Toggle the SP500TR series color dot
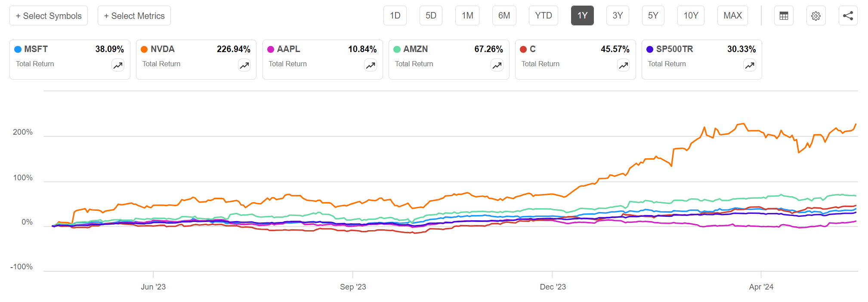Screen dimensions: 868x302 (x=650, y=49)
